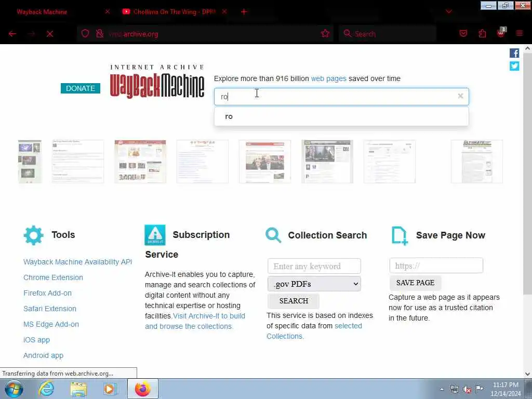Screen dimensions: 532x399
Task: List all tabs with the chevron
Action: (448, 12)
